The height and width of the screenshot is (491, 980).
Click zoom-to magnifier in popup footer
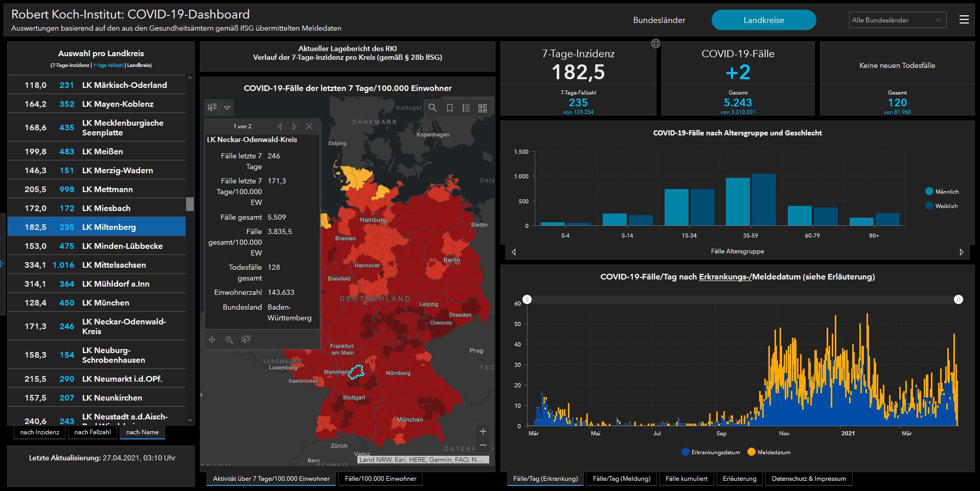pos(229,339)
